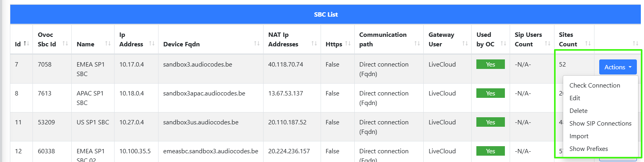644x162 pixels.
Task: Select Edit in the Actions menu
Action: [x=575, y=98]
